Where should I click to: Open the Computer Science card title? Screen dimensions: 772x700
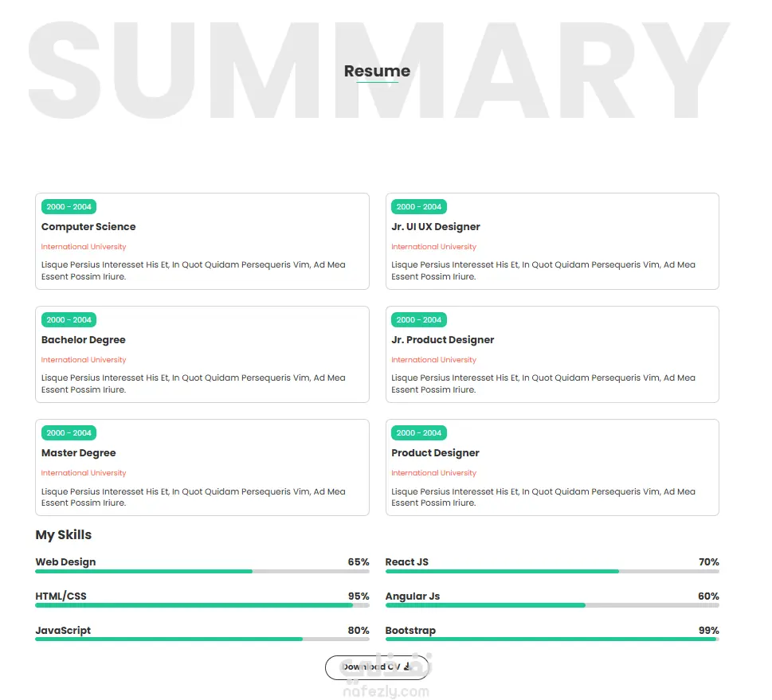pyautogui.click(x=88, y=227)
